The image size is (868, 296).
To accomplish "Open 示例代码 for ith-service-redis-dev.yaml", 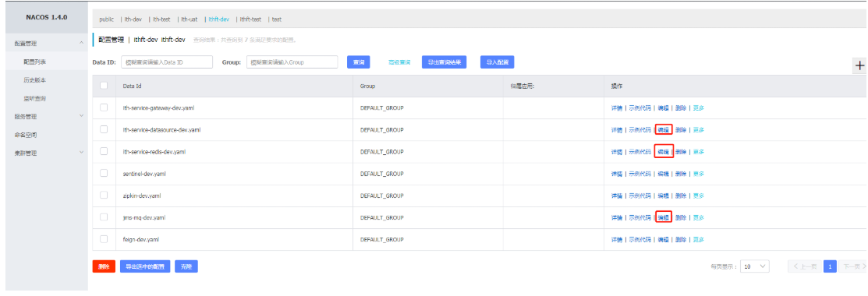I will (640, 152).
